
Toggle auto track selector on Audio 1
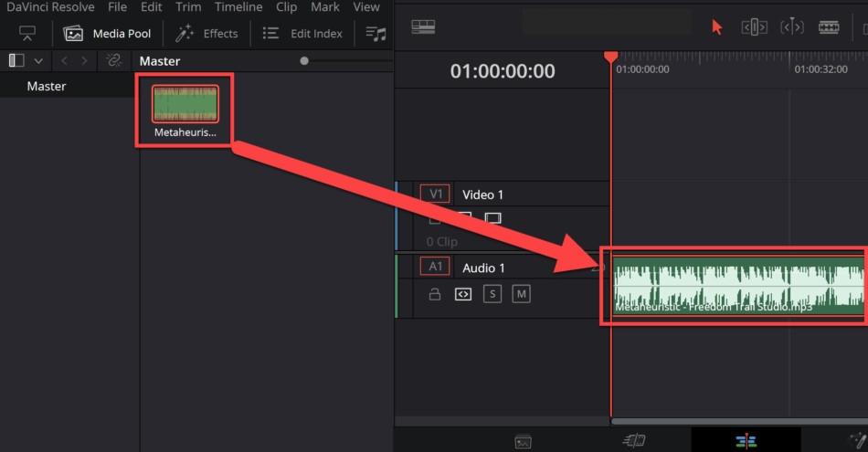pyautogui.click(x=463, y=294)
